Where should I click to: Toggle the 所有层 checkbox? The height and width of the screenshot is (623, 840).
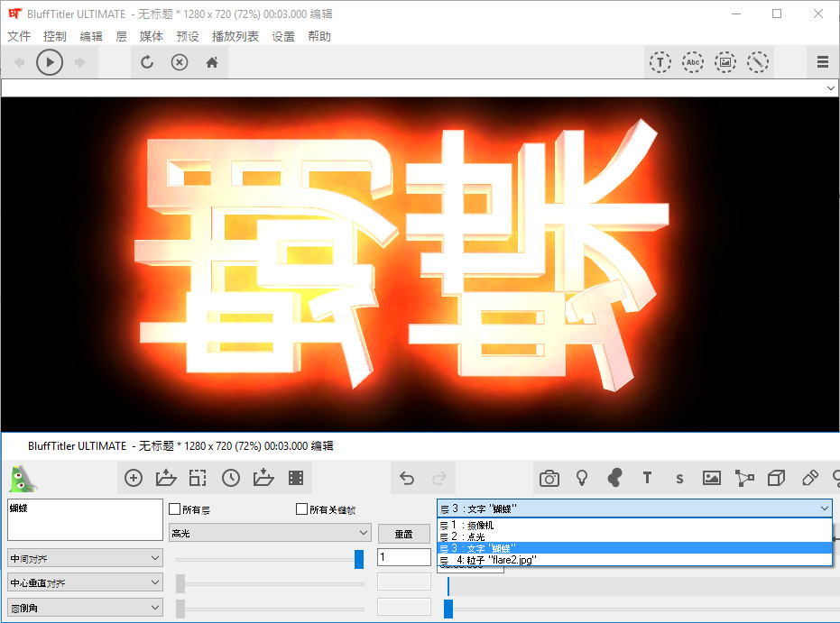coord(175,509)
